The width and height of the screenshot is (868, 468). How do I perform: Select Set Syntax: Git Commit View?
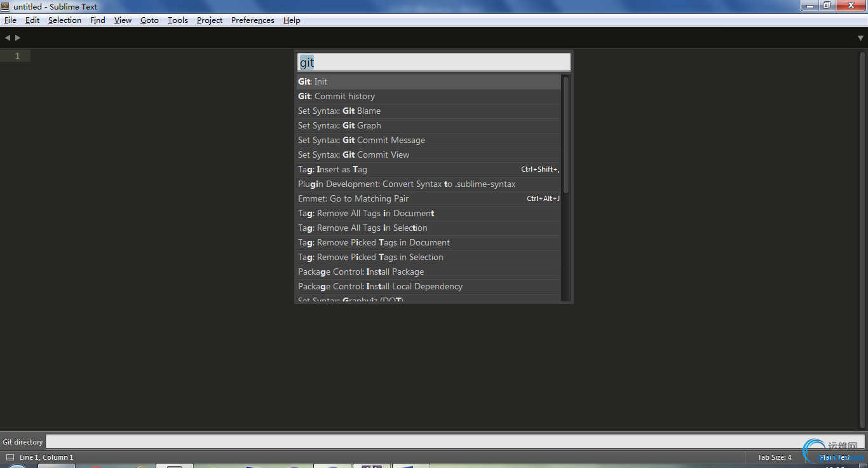pos(429,155)
